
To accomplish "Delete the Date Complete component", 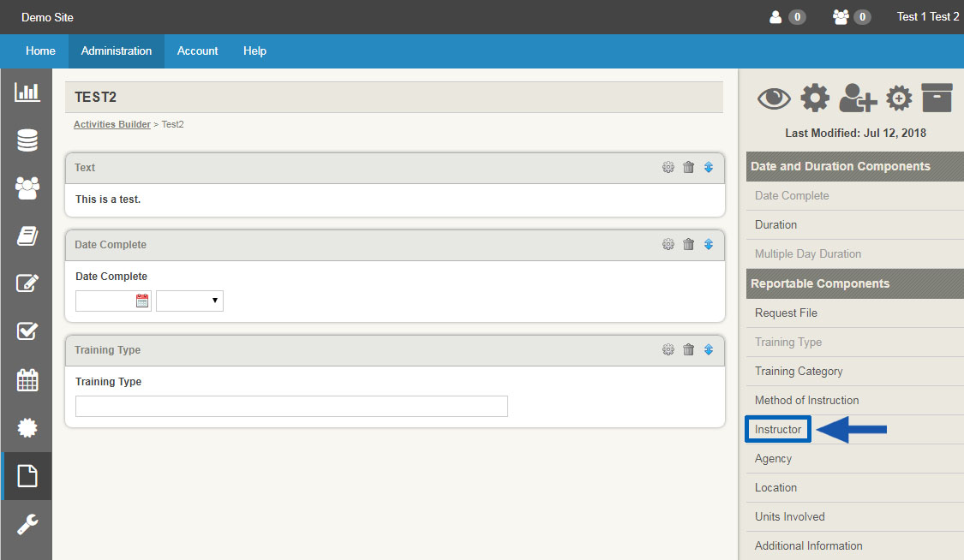I will [689, 244].
